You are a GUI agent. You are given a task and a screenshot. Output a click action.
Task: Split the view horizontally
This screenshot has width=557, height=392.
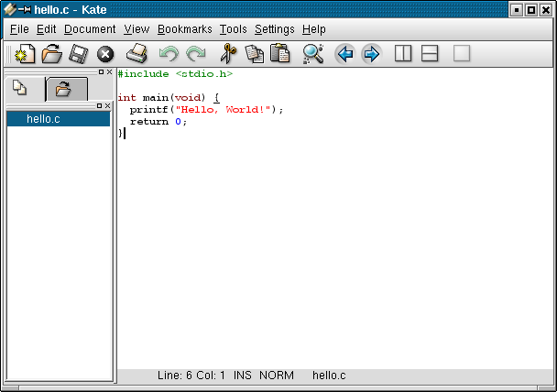click(430, 54)
